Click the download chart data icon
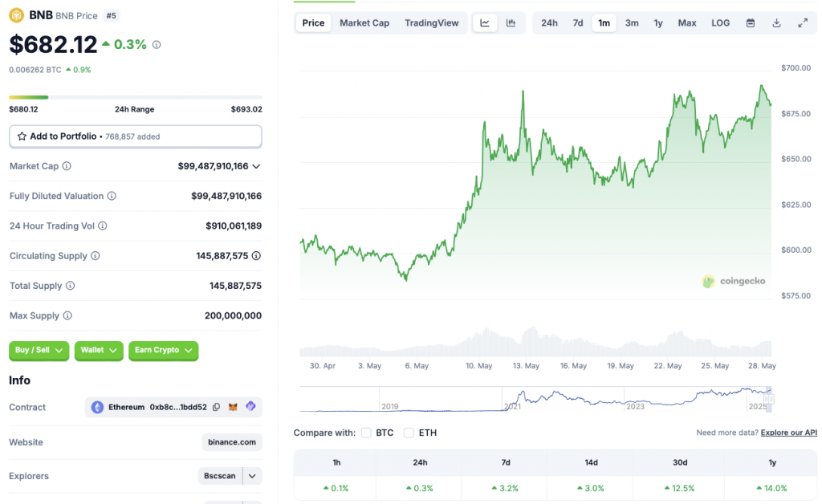822x504 pixels. tap(777, 23)
